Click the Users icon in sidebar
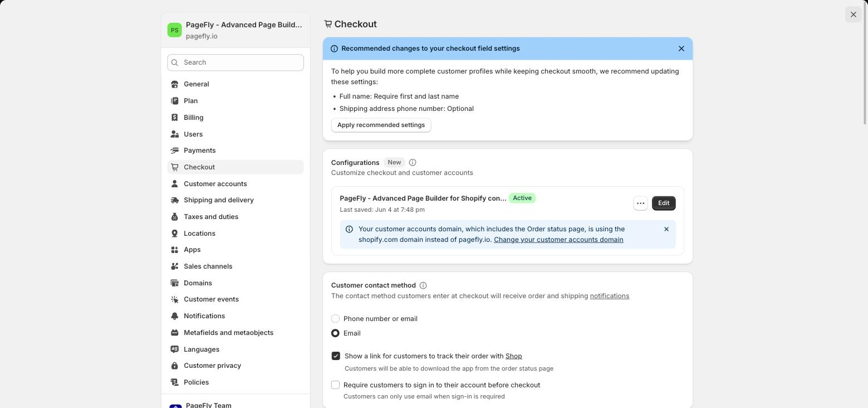Image resolution: width=868 pixels, height=408 pixels. coord(175,134)
